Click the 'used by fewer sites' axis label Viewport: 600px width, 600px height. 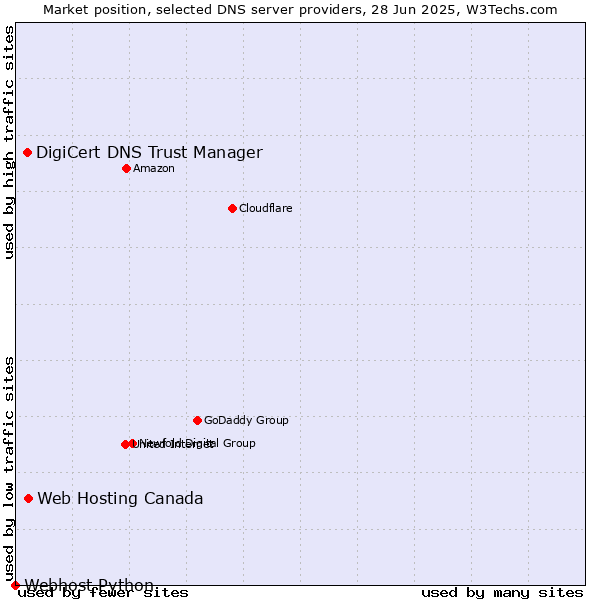103,593
